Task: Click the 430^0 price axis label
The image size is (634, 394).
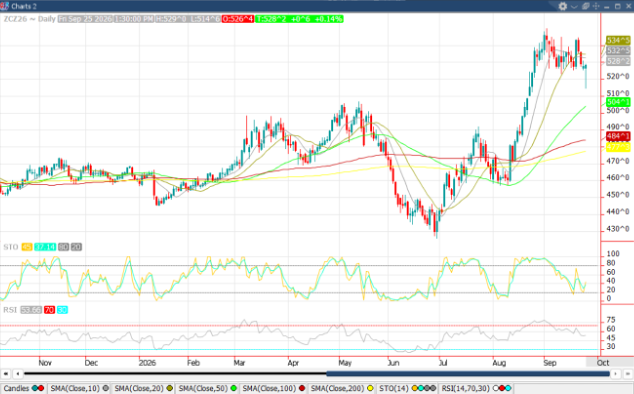Action: 618,229
